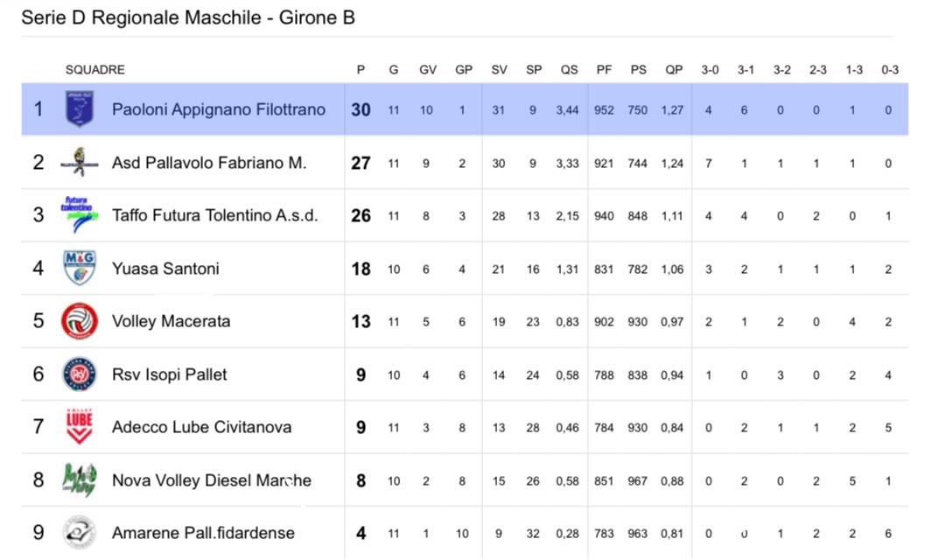Select the Adecco Lube Civitanova team name
925x560 pixels.
(x=201, y=427)
